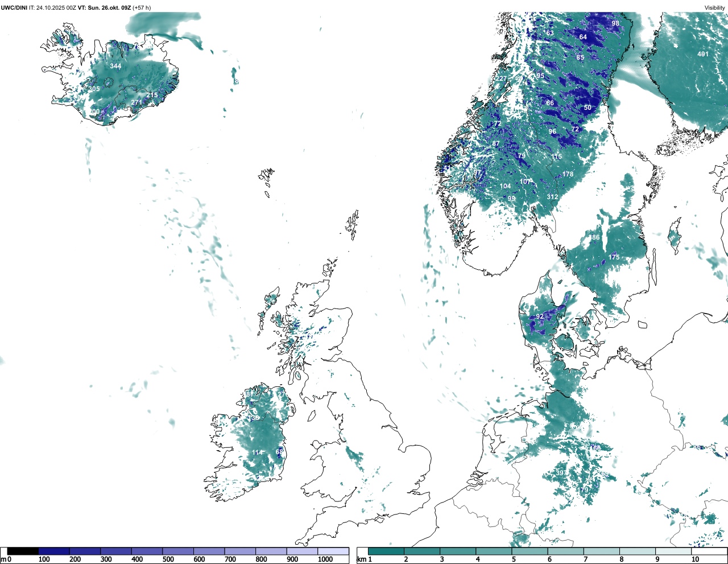Click the '64' visibility value
This screenshot has width=728, height=564.
click(x=583, y=37)
